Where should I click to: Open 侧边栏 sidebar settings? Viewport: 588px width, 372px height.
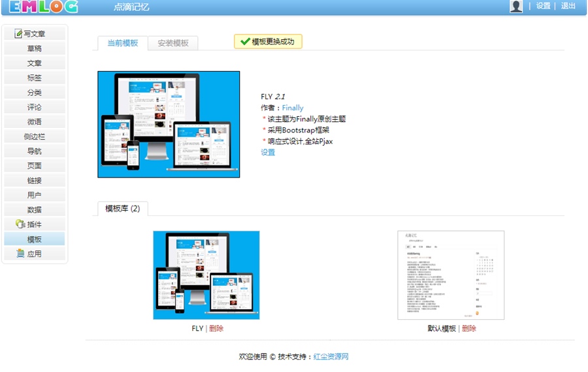click(35, 136)
